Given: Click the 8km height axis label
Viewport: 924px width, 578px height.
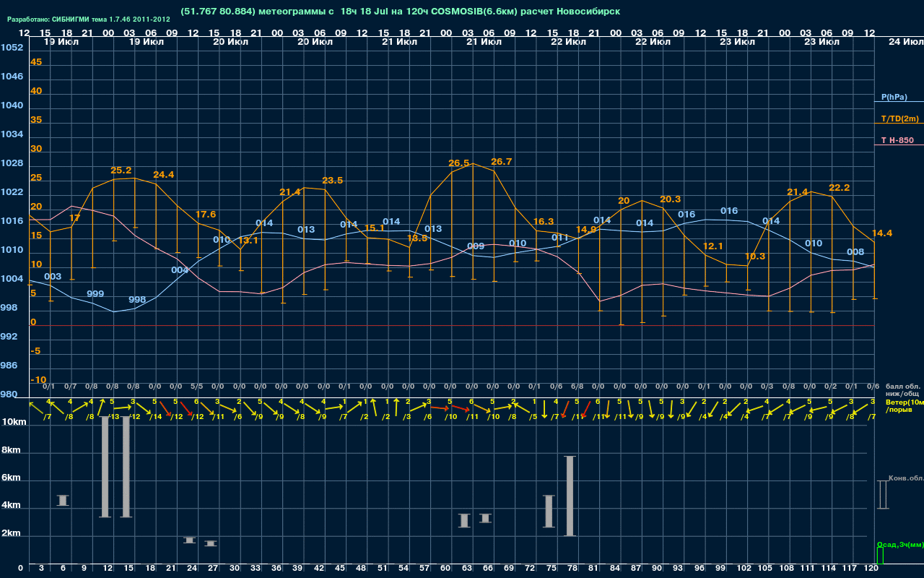Looking at the screenshot, I should [x=12, y=449].
